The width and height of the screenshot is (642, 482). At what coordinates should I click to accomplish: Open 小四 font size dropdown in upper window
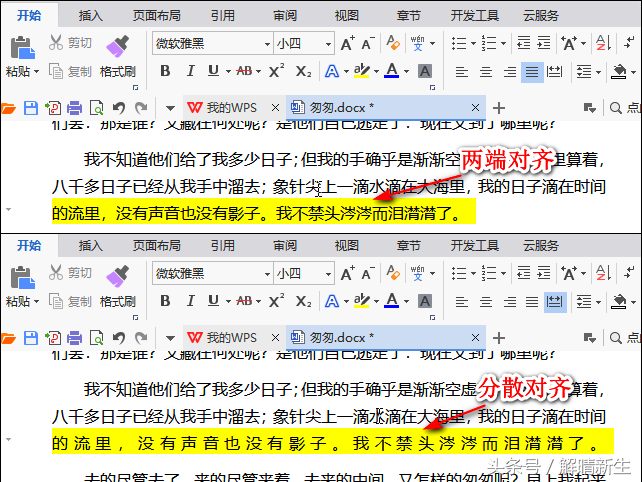coord(328,43)
